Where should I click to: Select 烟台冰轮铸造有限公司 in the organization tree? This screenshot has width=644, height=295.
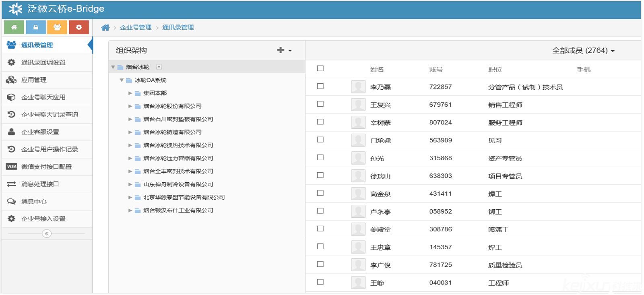172,132
